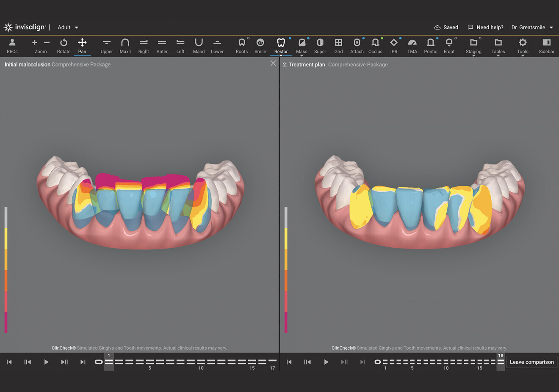Viewport: 559px width, 392px height.
Task: Expand the Dr. Greatsmile account menu
Action: tap(532, 27)
